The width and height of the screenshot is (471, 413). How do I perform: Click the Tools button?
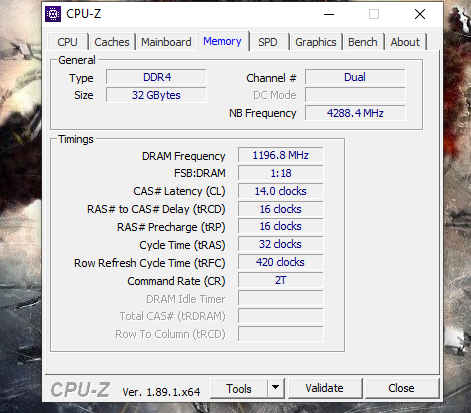239,388
